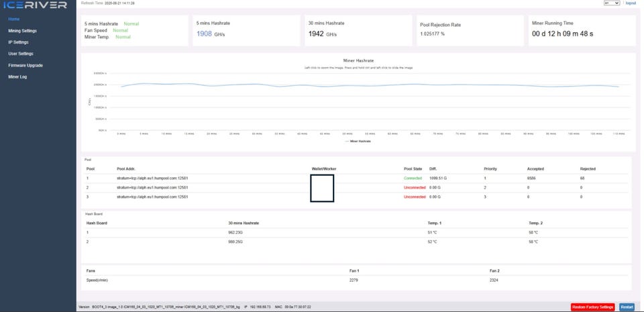The width and height of the screenshot is (644, 312).
Task: Click the blue Restart button
Action: click(x=627, y=307)
